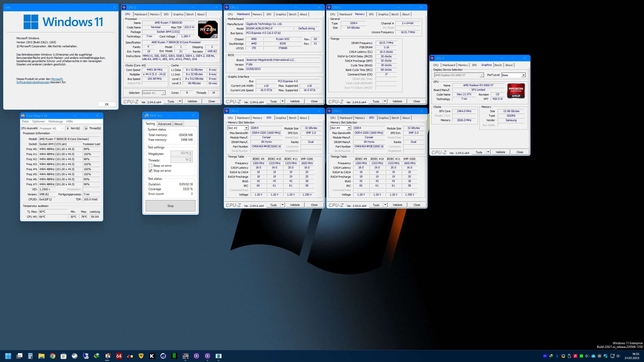Image resolution: width=644 pixels, height=362 pixels.
Task: Click the red AIDA64 taskbar icon
Action: (x=119, y=356)
